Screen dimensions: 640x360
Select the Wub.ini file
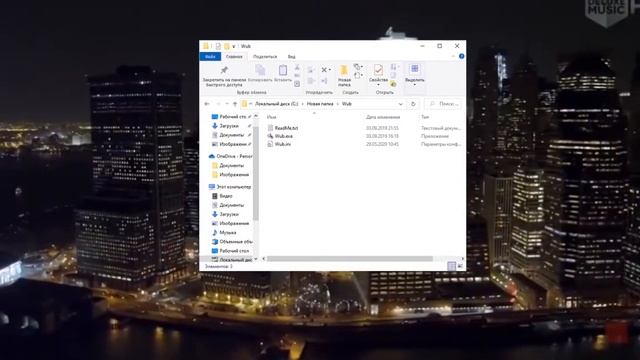tap(279, 144)
